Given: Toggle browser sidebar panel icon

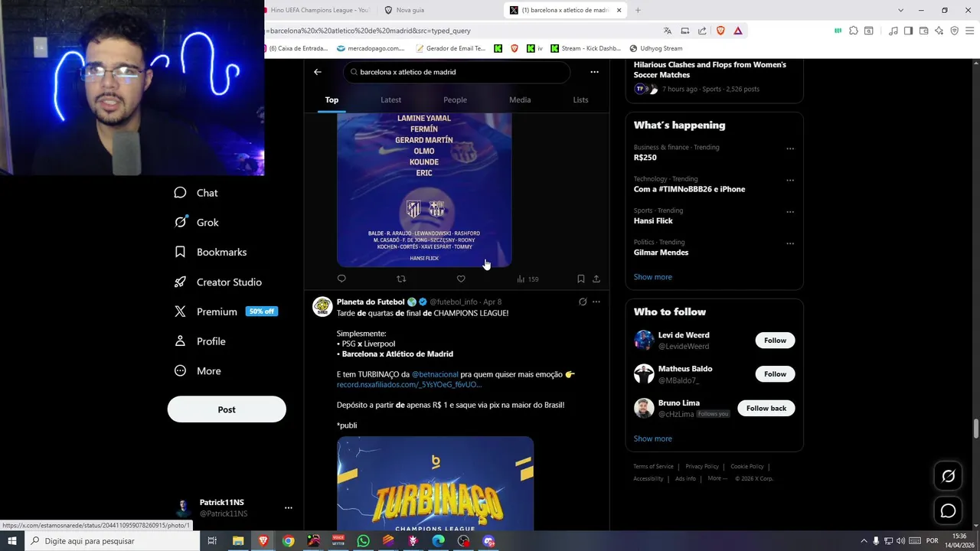Looking at the screenshot, I should (x=908, y=31).
